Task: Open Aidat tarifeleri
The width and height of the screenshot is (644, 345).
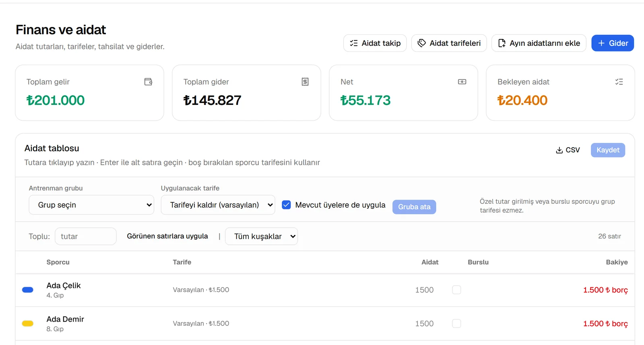Action: (449, 43)
